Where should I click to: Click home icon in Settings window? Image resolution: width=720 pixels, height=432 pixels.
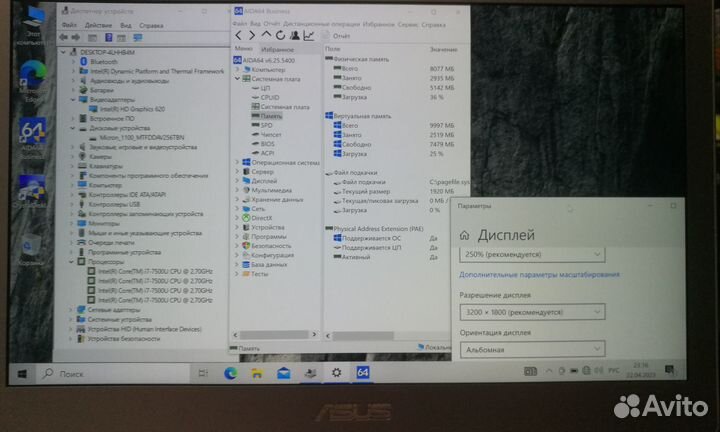point(464,236)
